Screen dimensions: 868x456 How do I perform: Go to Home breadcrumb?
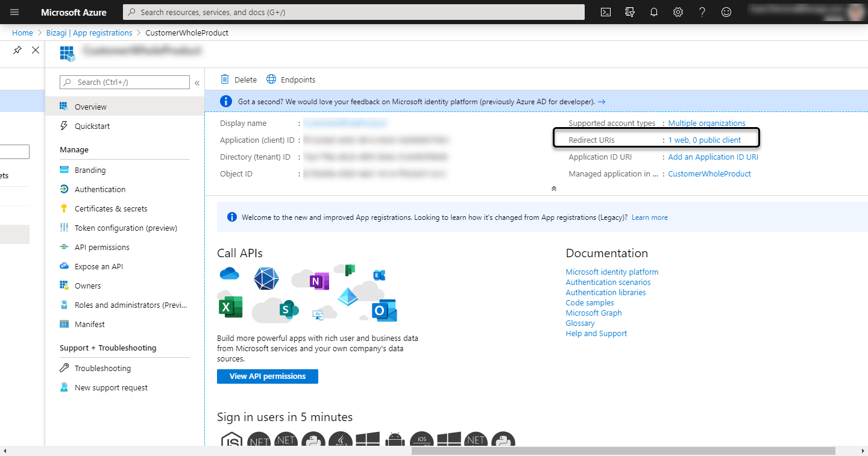22,33
